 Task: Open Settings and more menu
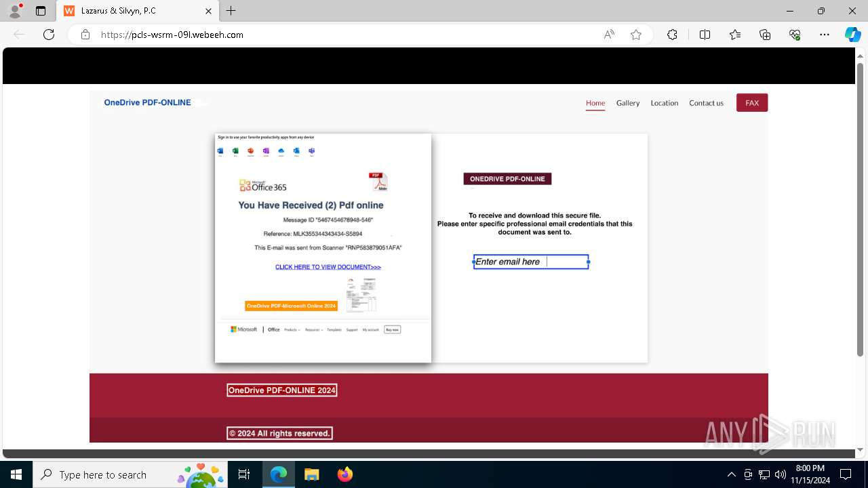(825, 35)
